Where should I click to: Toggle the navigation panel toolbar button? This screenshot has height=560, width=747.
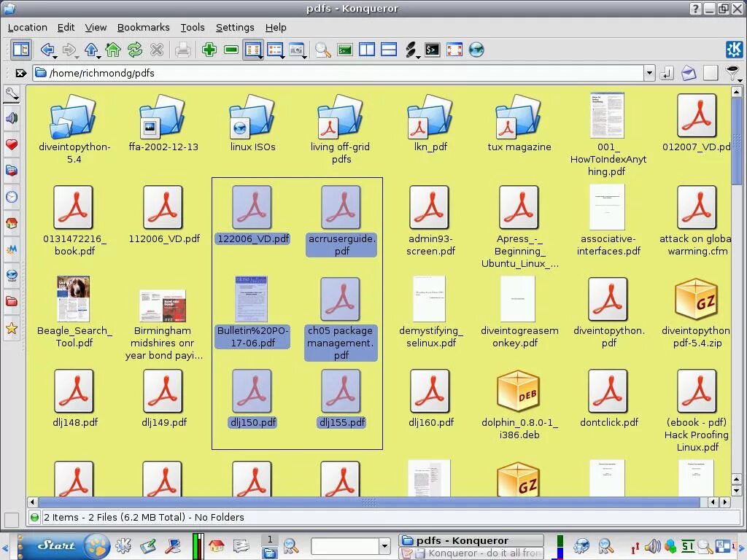click(21, 50)
